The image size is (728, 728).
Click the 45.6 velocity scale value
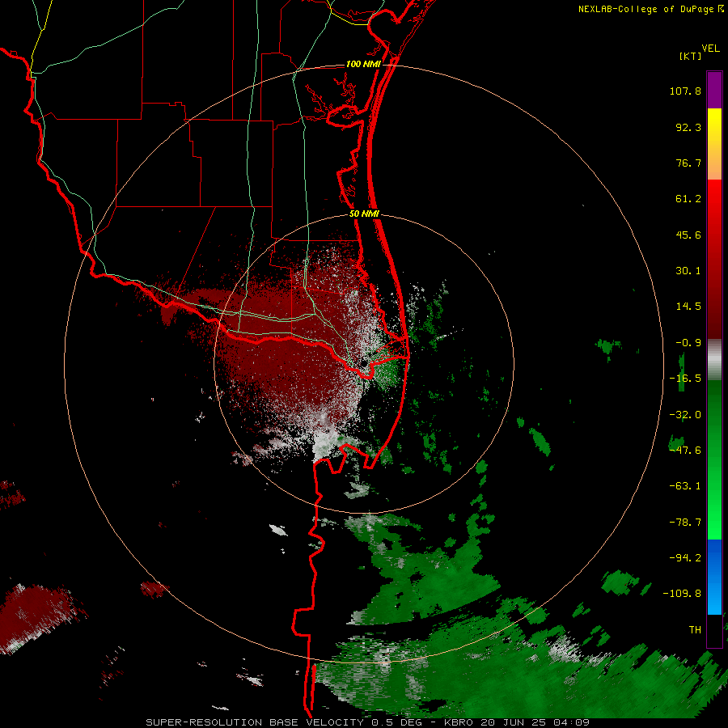pyautogui.click(x=688, y=235)
